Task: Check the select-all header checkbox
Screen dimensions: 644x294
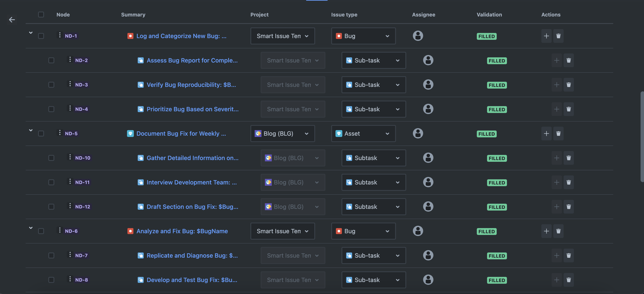Action: tap(41, 15)
